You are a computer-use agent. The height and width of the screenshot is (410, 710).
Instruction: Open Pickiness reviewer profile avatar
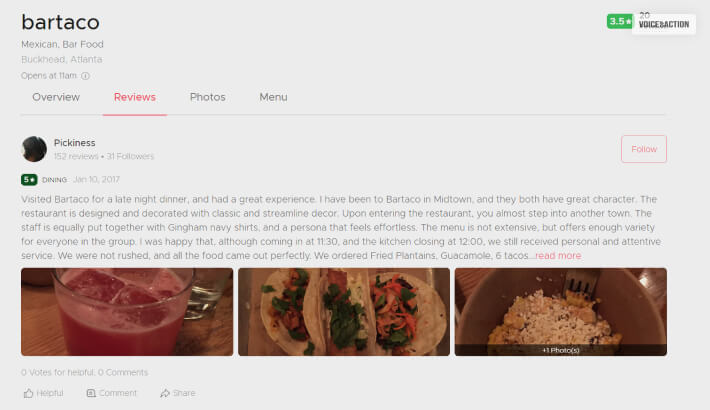pos(34,149)
